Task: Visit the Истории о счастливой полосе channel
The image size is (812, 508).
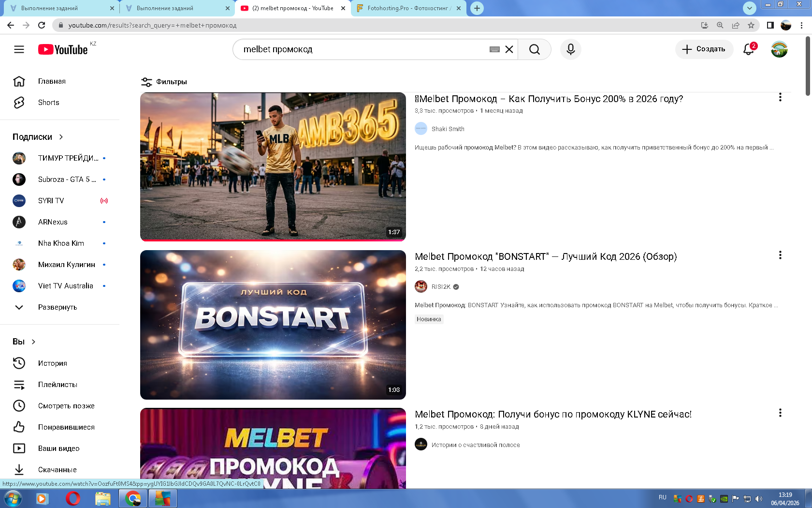Action: (x=476, y=445)
